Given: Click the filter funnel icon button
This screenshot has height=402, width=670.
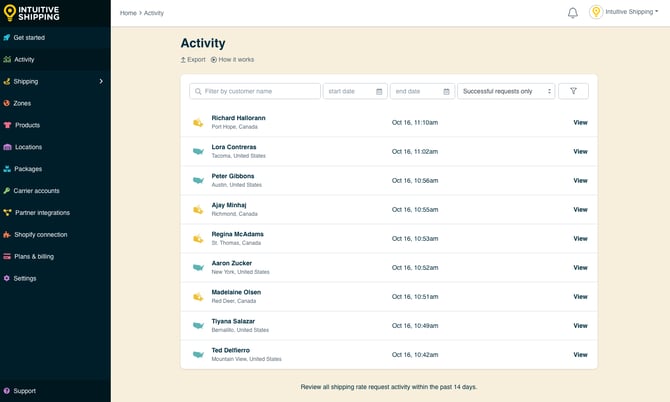Looking at the screenshot, I should 573,91.
